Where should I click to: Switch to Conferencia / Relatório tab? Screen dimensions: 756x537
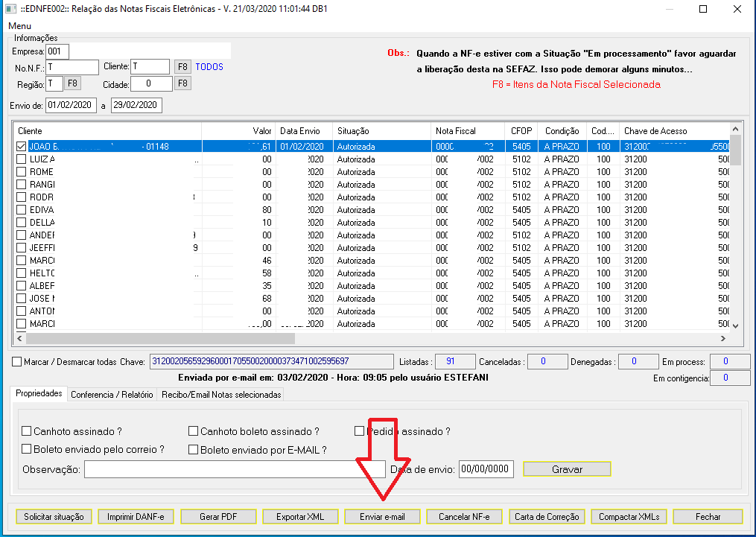click(112, 395)
